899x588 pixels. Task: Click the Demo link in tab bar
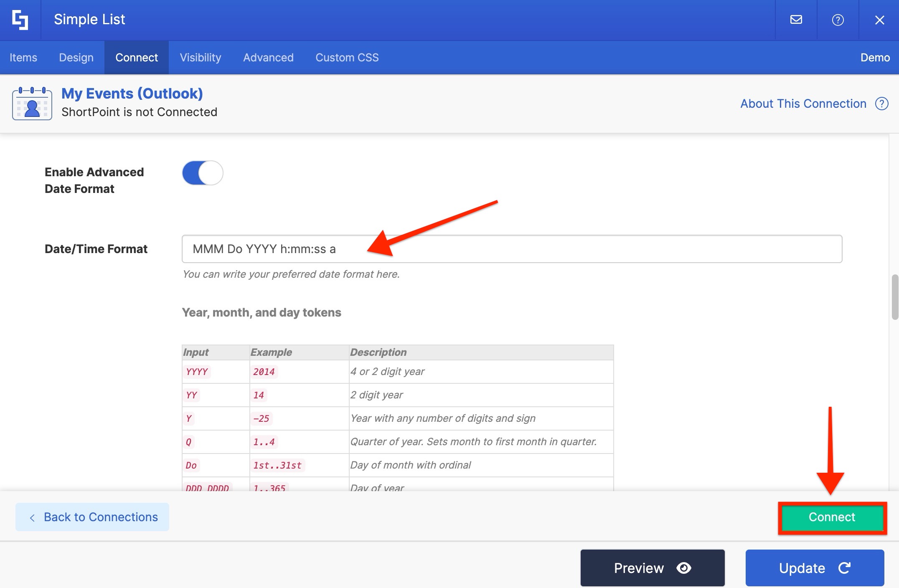[875, 58]
